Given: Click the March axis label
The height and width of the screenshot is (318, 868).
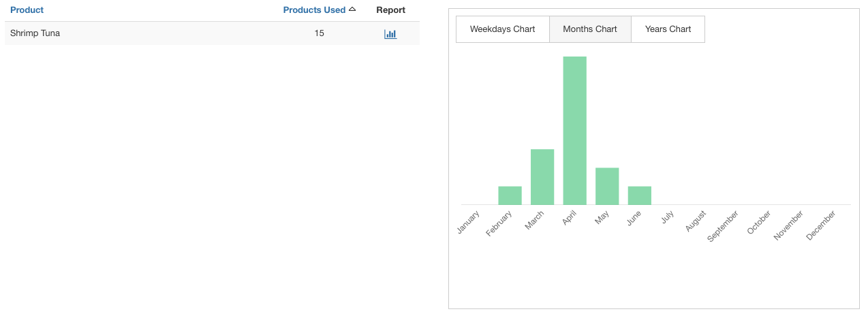Looking at the screenshot, I should pos(535,221).
